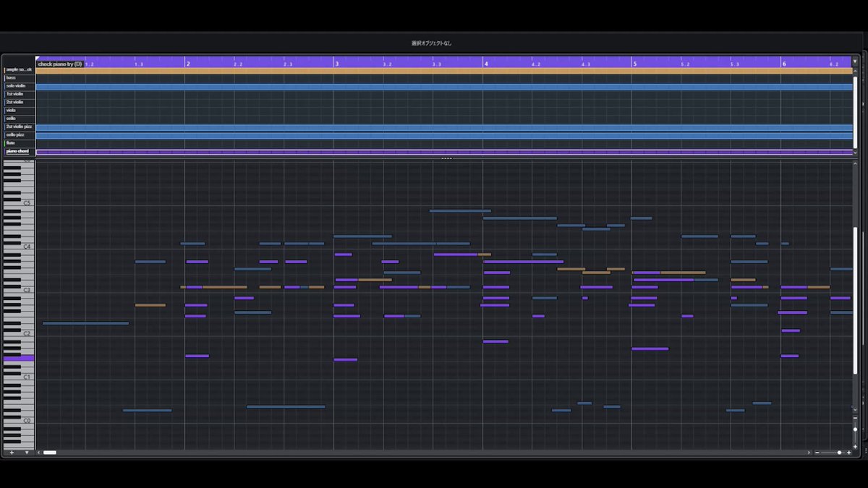Image resolution: width=868 pixels, height=488 pixels.
Task: Open the dropdown arrow below the piano keyboard
Action: (27, 453)
